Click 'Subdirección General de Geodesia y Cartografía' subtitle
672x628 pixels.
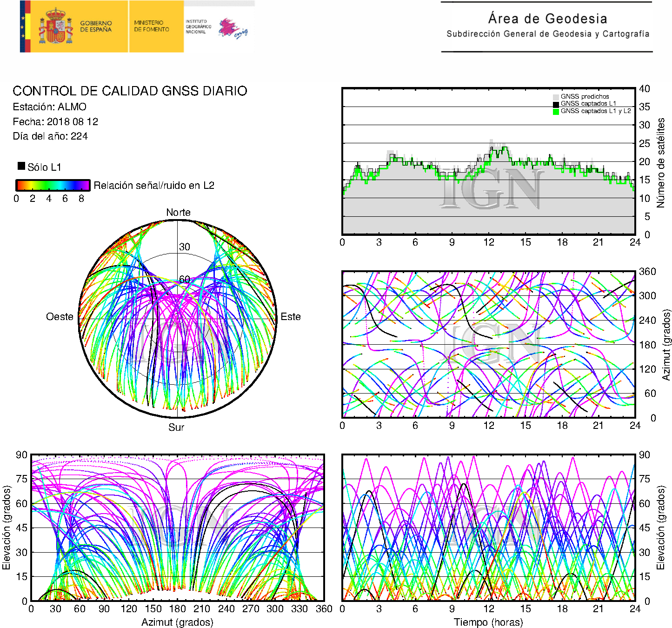(548, 34)
